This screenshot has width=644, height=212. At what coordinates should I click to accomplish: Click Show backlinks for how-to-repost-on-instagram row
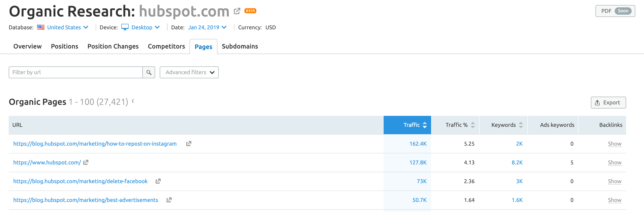614,144
